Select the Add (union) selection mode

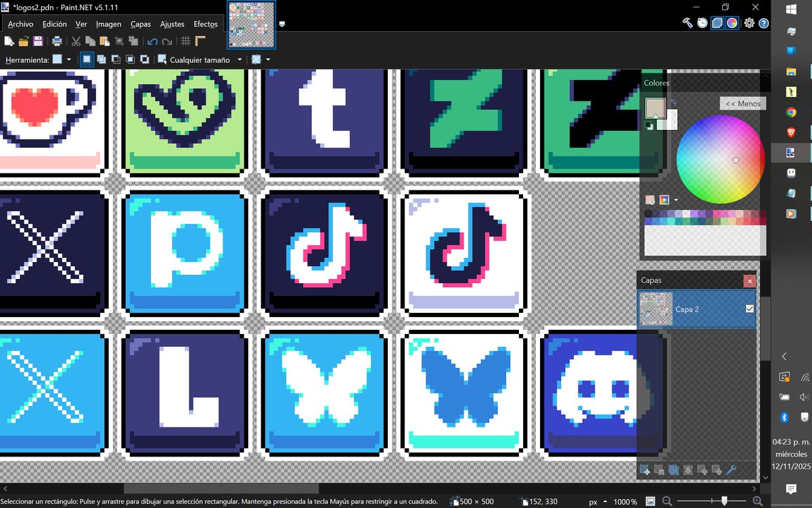point(101,60)
